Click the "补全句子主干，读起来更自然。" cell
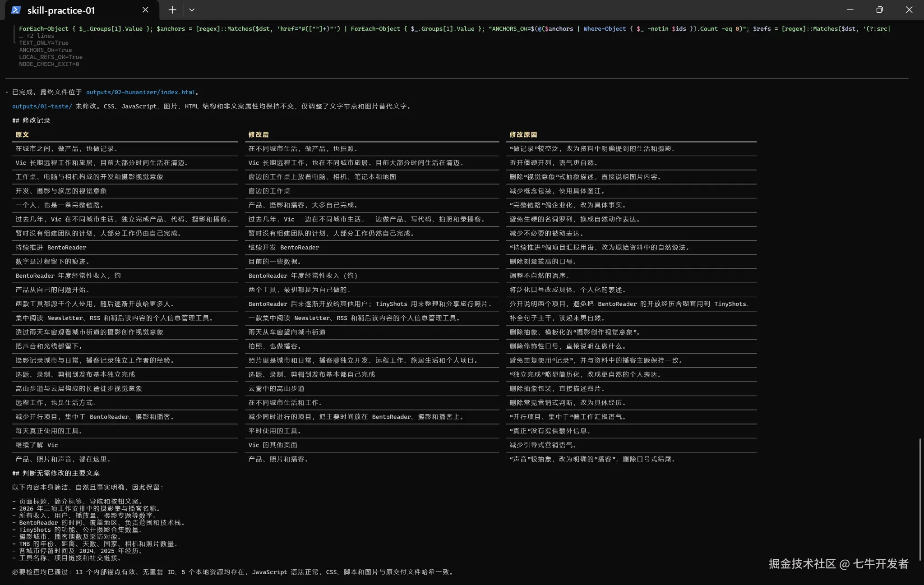This screenshot has width=924, height=585. [557, 318]
